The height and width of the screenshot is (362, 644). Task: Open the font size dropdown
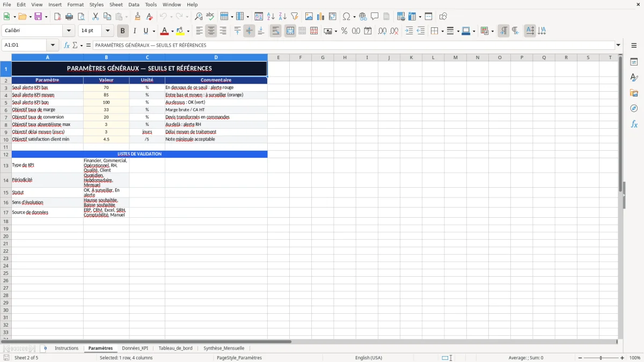(108, 31)
